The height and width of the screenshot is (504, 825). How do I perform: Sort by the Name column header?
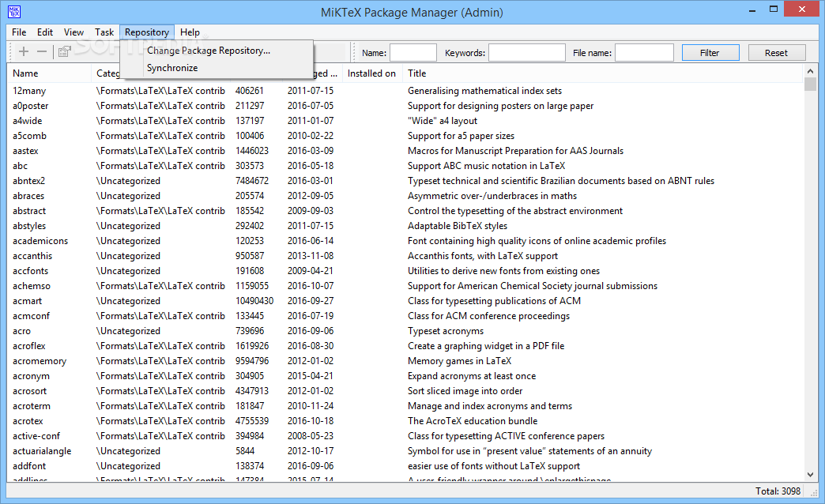(x=49, y=73)
